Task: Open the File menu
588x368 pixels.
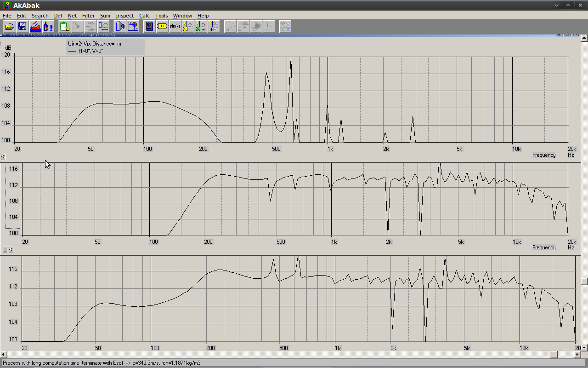Action: 7,16
